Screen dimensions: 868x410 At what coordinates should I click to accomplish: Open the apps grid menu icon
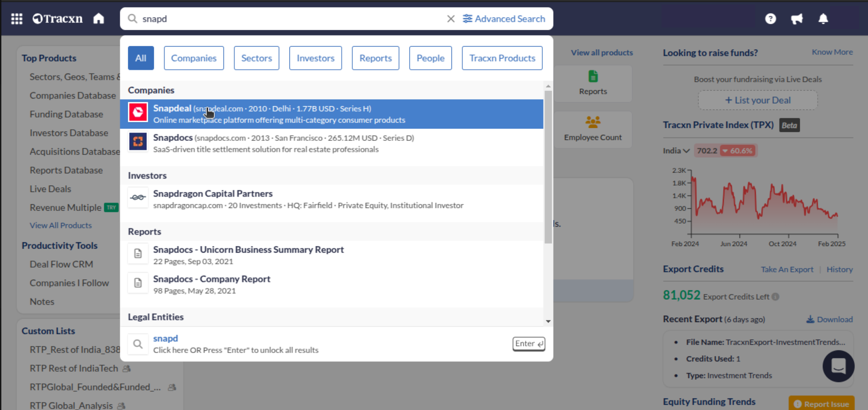pyautogui.click(x=17, y=19)
